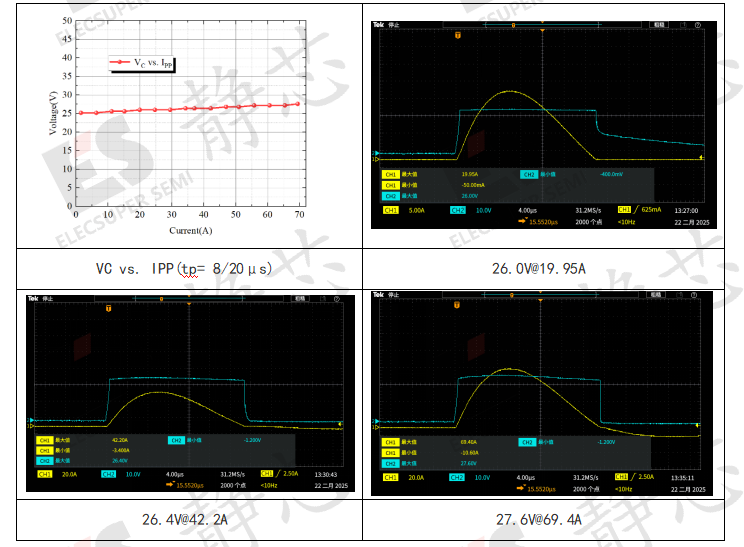The image size is (744, 547).
Task: Click the CH1 max reading 42.20A
Action: pyautogui.click(x=120, y=440)
